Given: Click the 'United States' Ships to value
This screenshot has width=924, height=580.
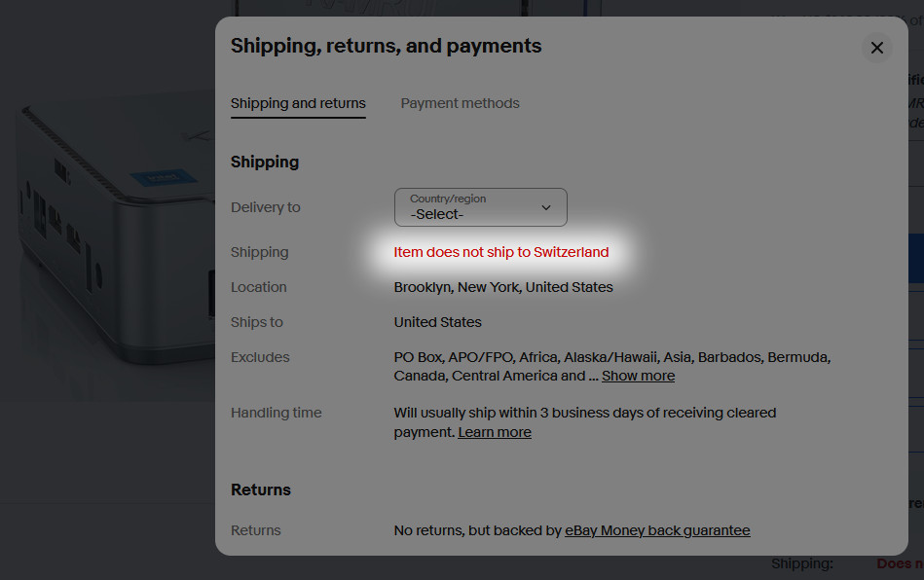Looking at the screenshot, I should coord(437,322).
